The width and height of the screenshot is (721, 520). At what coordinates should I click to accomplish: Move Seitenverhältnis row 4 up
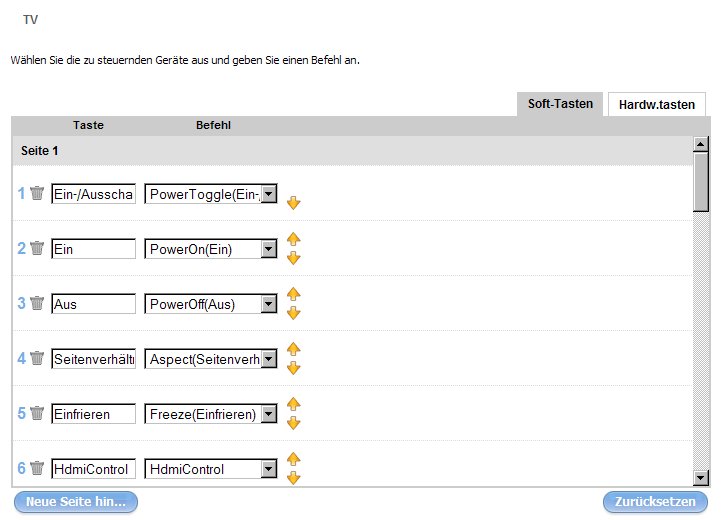293,349
